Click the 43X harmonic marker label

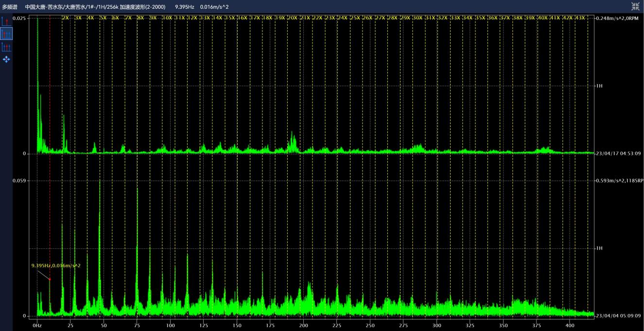click(x=580, y=18)
